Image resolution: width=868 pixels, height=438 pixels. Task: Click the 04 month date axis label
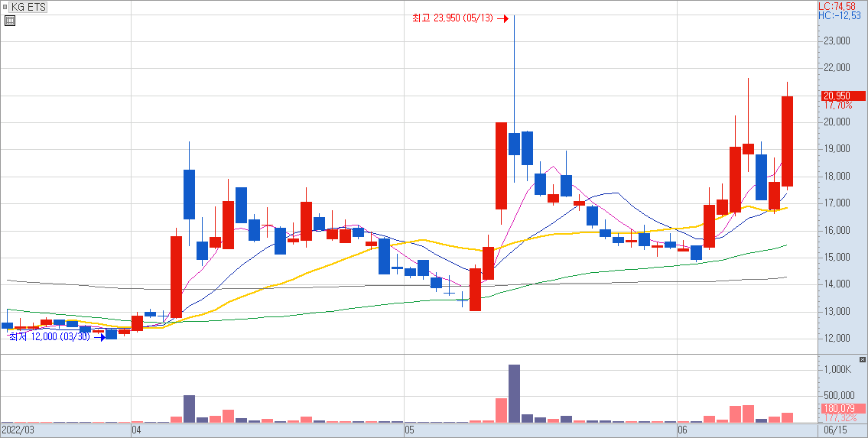coord(137,430)
